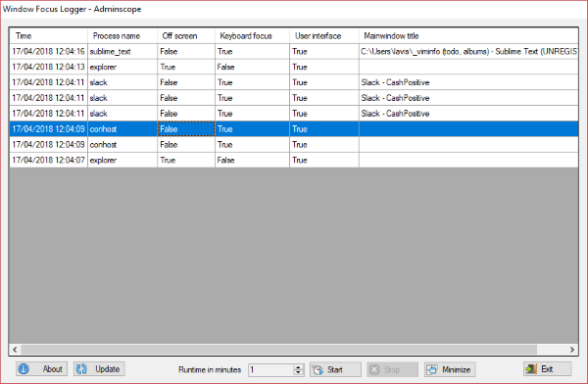Click the User interface column header
Screen dimensions: 588x384
coord(324,35)
